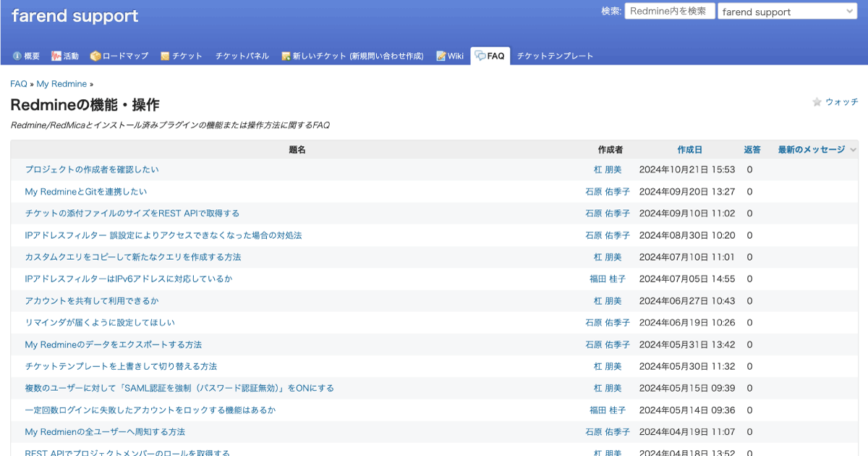Screen dimensions: 868x456
Task: Open topic IPアドレスフィルターはIPv6アドレスに対応しているか
Action: [x=129, y=279]
